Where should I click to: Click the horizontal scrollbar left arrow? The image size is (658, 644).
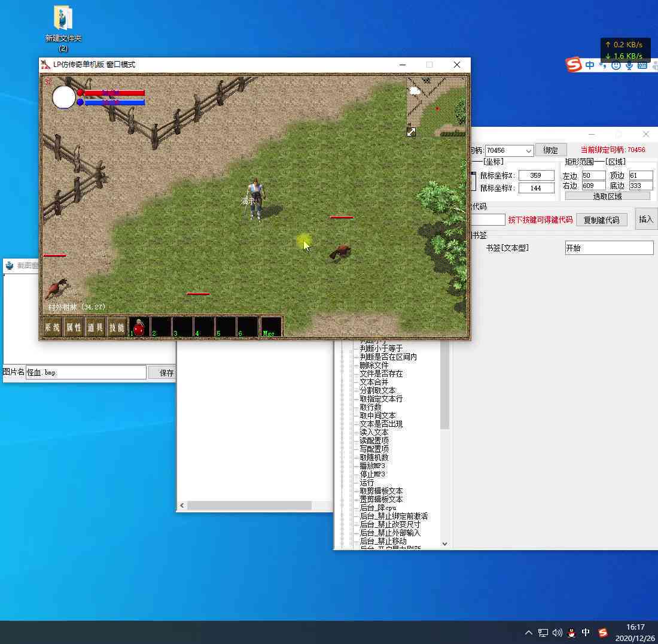(x=182, y=506)
